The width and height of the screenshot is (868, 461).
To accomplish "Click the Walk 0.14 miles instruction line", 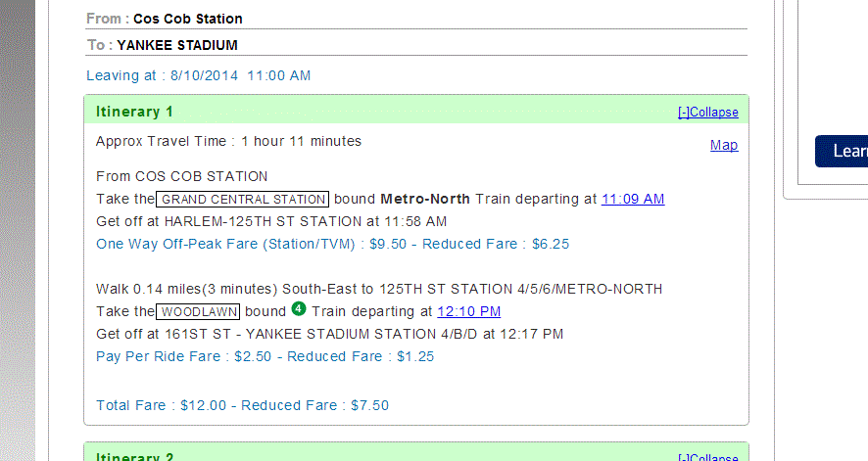I will [x=379, y=289].
